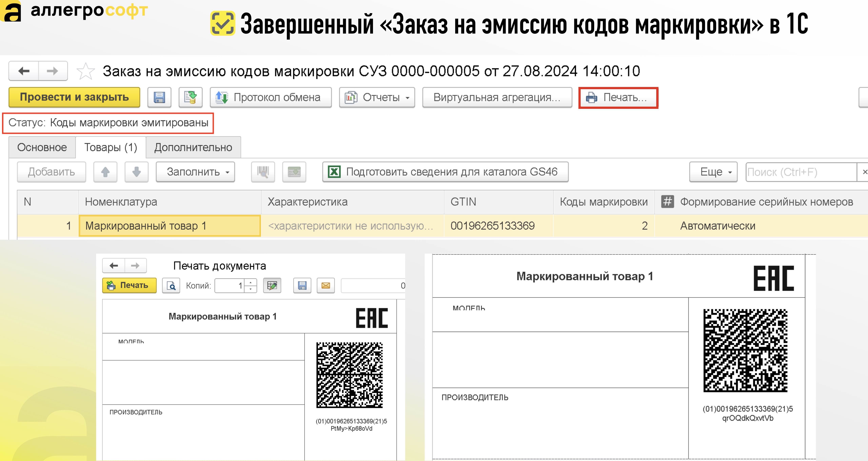This screenshot has width=868, height=461.
Task: Click the yellow Печать button in print dialog
Action: tap(129, 285)
